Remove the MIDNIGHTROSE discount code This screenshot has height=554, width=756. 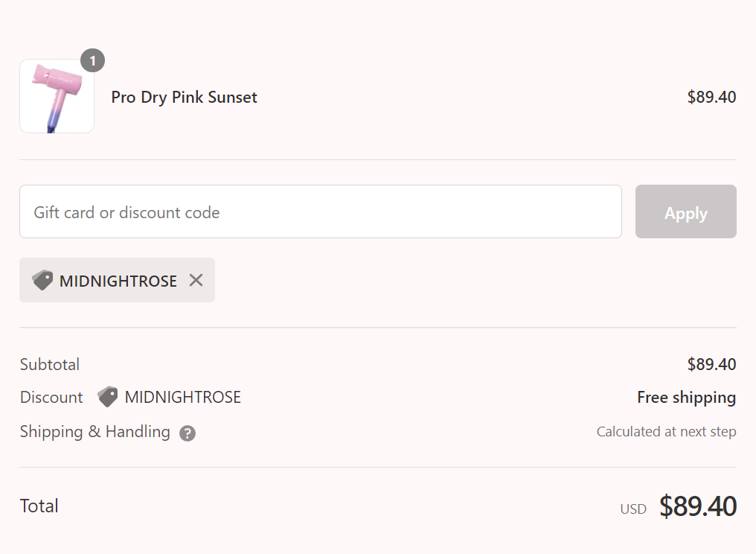pos(196,280)
